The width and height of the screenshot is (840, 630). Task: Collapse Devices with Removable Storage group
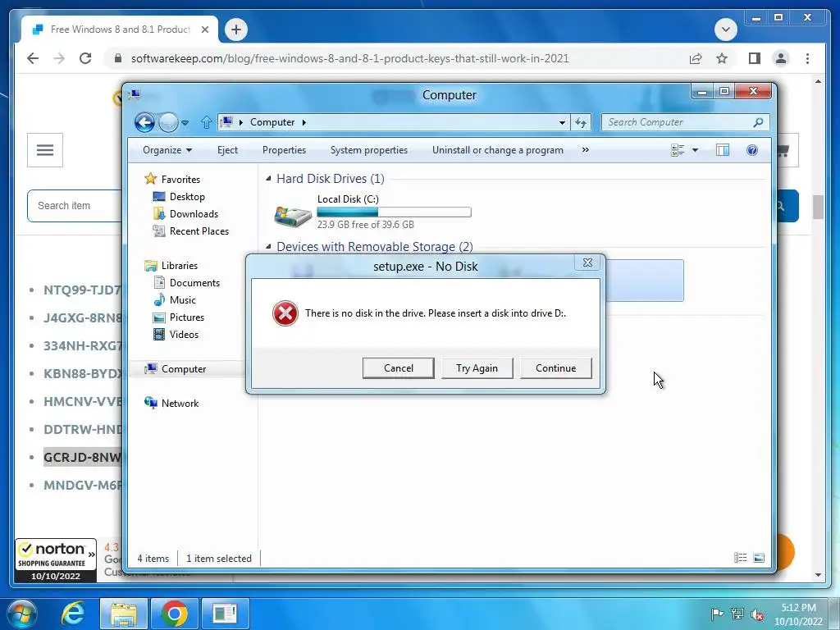[268, 247]
